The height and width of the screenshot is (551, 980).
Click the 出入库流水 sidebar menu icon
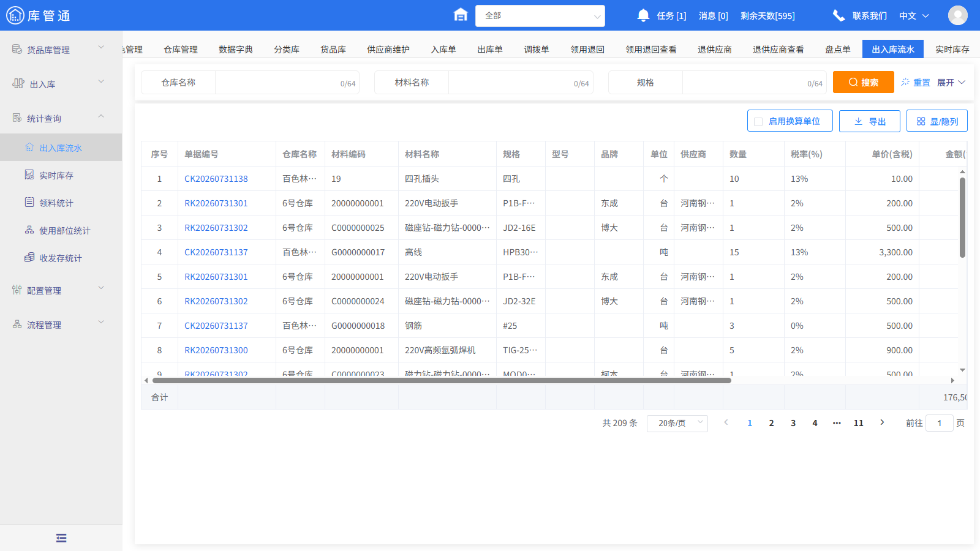[x=29, y=148]
